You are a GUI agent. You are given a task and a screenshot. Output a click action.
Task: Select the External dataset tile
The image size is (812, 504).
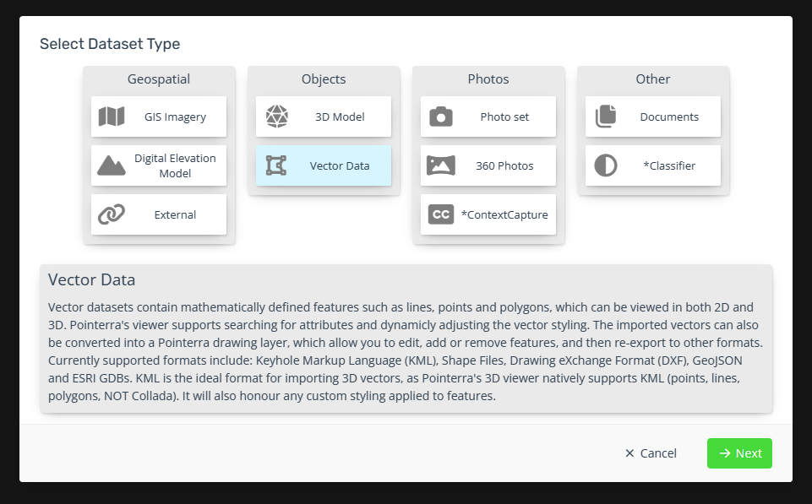(x=159, y=214)
